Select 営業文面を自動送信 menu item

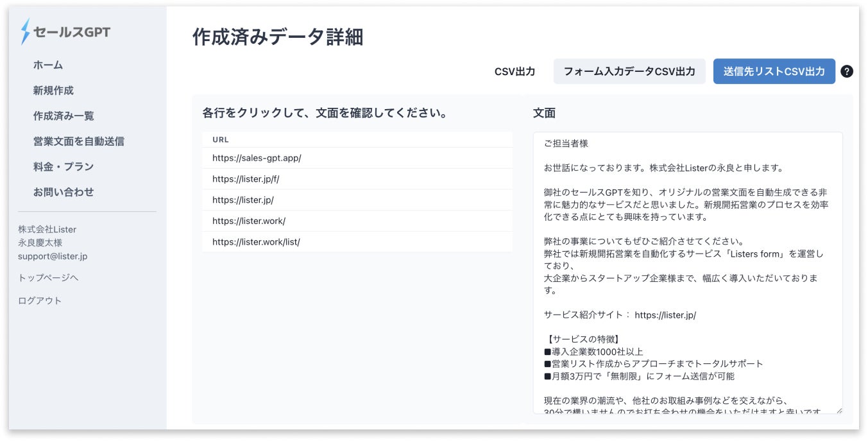[79, 141]
